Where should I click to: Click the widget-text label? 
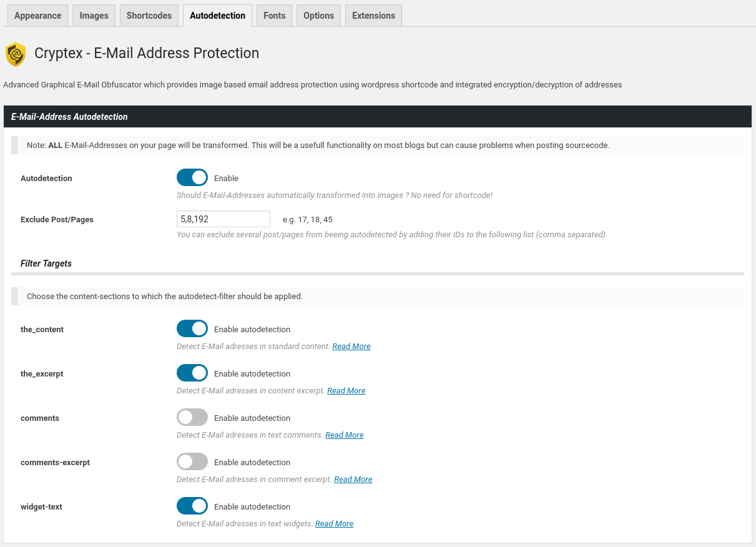point(41,507)
